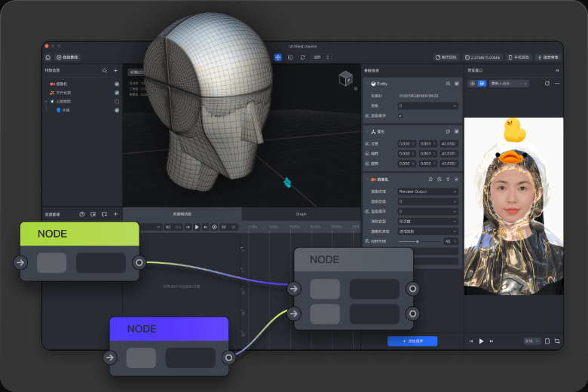The height and width of the screenshot is (392, 588).
Task: Adjust the camera field-of-view slider
Action: 418,241
